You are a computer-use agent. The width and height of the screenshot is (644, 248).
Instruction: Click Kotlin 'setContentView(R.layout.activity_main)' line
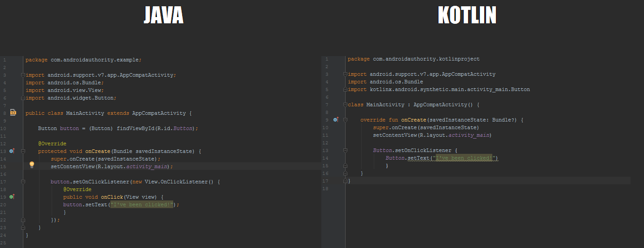[433, 135]
